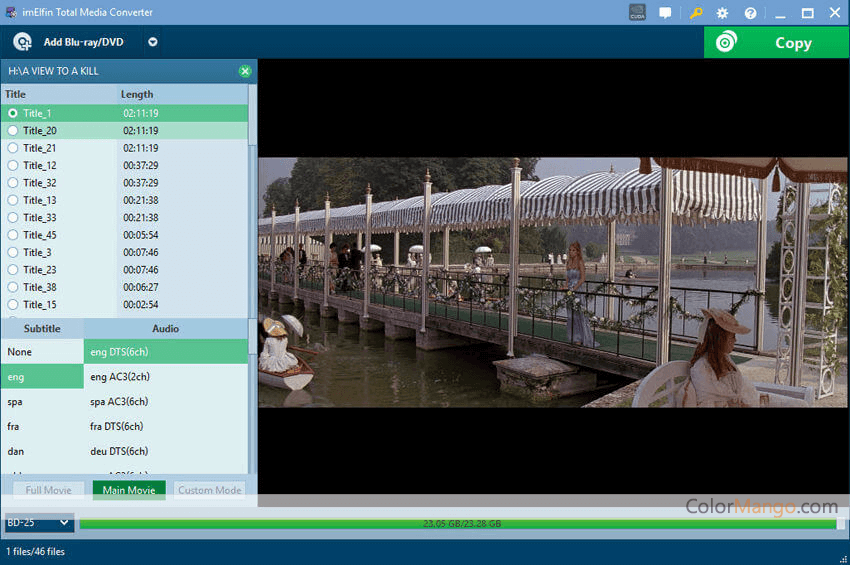Screen dimensions: 850x565
Task: Click the Add Blu-ray/DVD disc icon
Action: coord(23,43)
